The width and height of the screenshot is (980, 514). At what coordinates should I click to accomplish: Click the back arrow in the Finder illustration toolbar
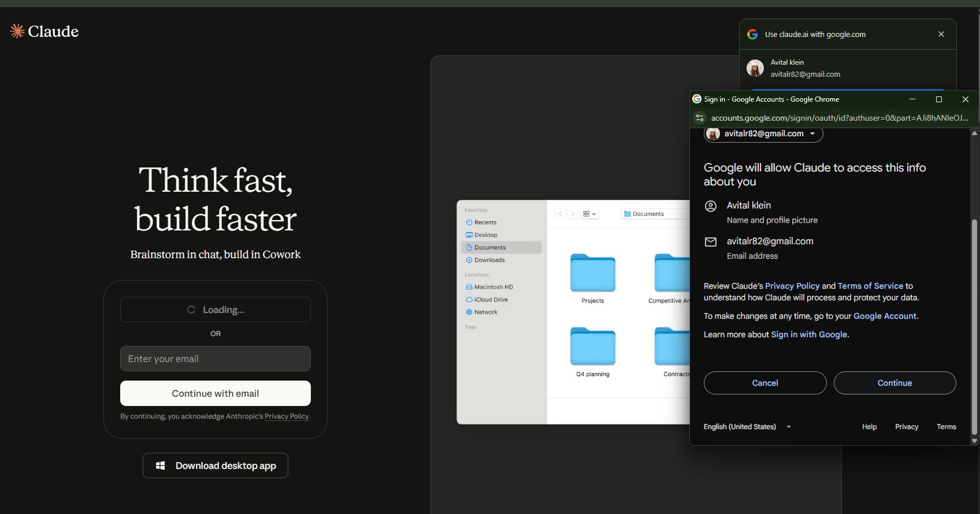click(560, 214)
